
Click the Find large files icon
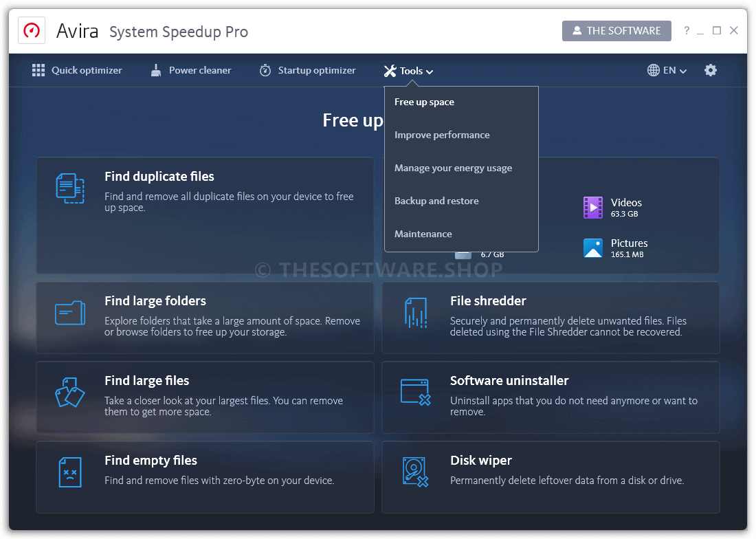[x=70, y=392]
